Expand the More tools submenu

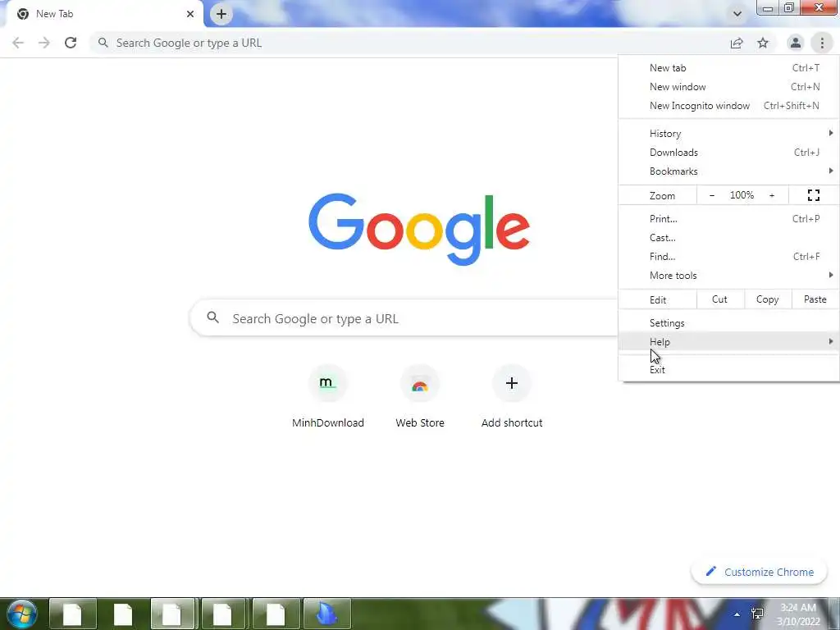tap(728, 276)
